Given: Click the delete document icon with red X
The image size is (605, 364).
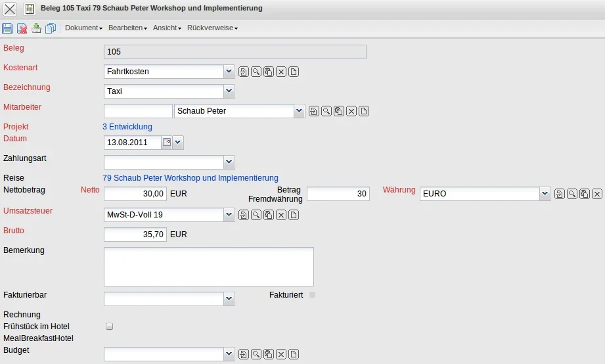Looking at the screenshot, I should pos(22,28).
